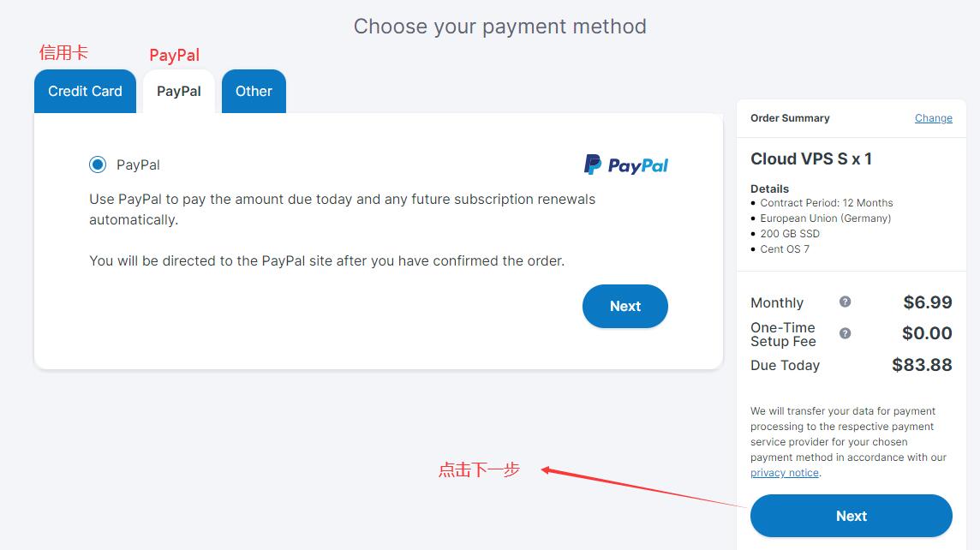980x550 pixels.
Task: Click the PayPal logo image
Action: pyautogui.click(x=625, y=165)
